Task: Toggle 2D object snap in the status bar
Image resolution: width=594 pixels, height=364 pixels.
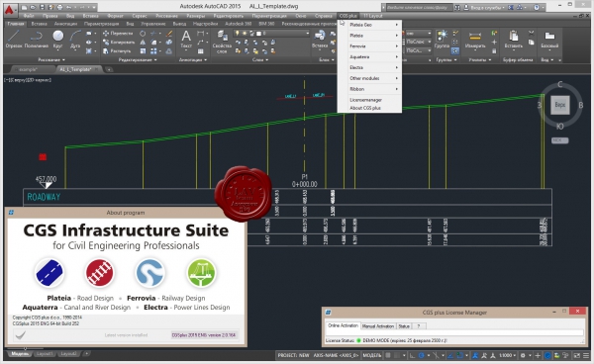Action: [x=460, y=355]
